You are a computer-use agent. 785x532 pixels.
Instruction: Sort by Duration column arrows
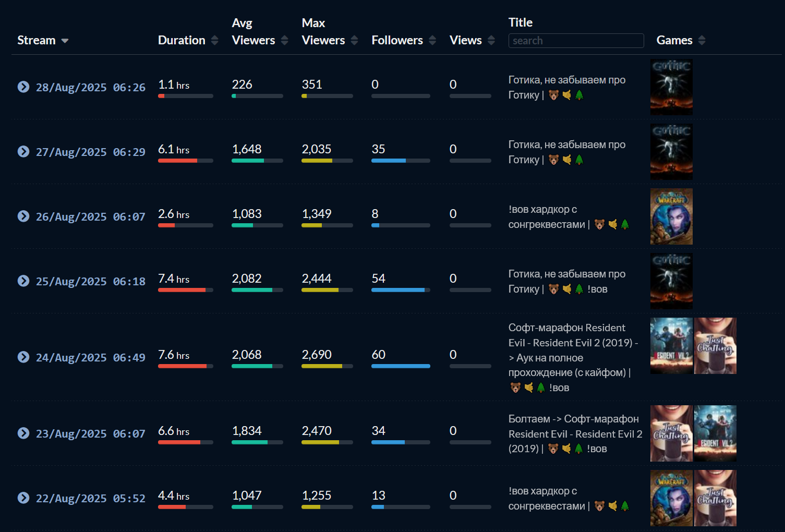215,40
